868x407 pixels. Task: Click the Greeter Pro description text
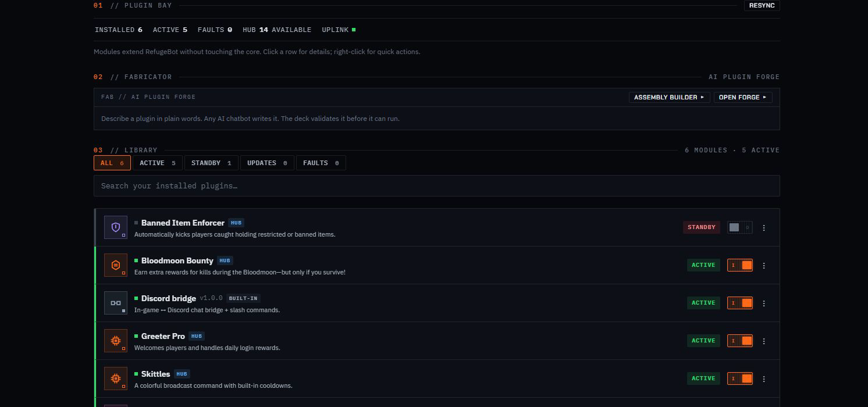tap(207, 348)
